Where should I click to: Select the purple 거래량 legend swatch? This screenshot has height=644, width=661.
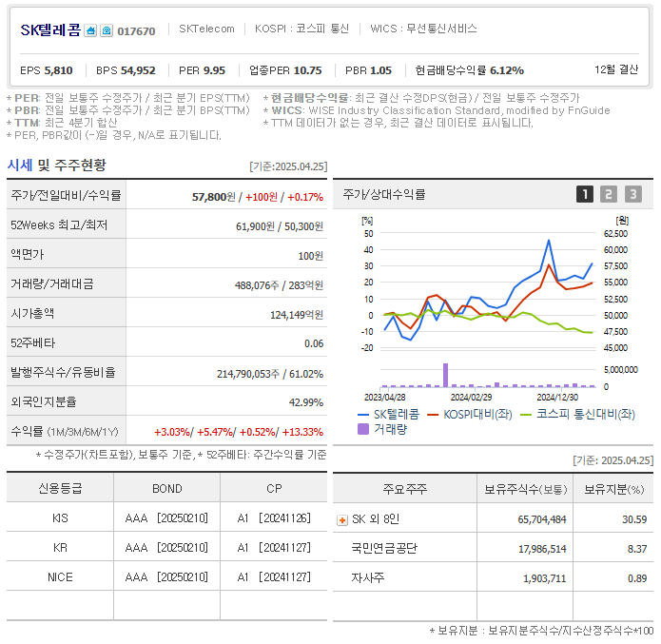coord(363,429)
